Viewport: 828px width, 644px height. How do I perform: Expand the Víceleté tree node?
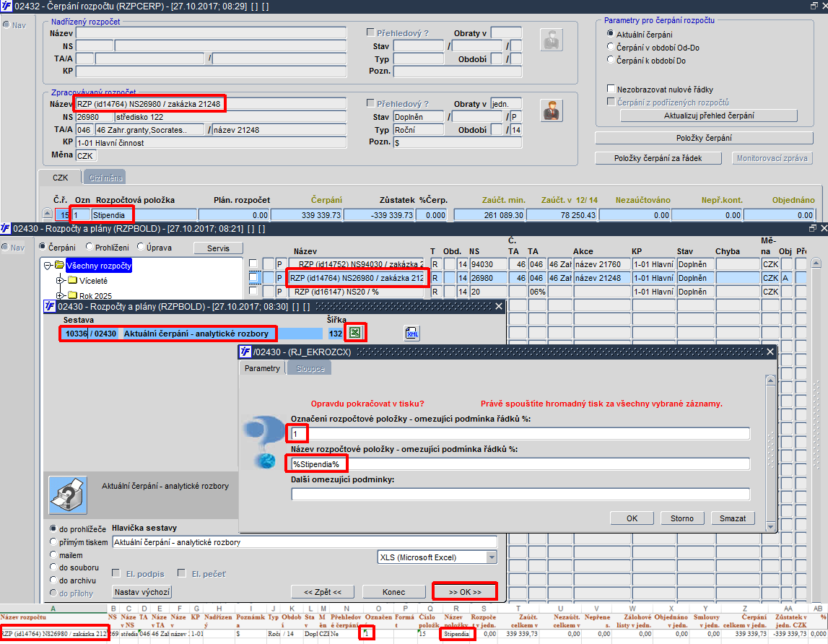coord(60,281)
